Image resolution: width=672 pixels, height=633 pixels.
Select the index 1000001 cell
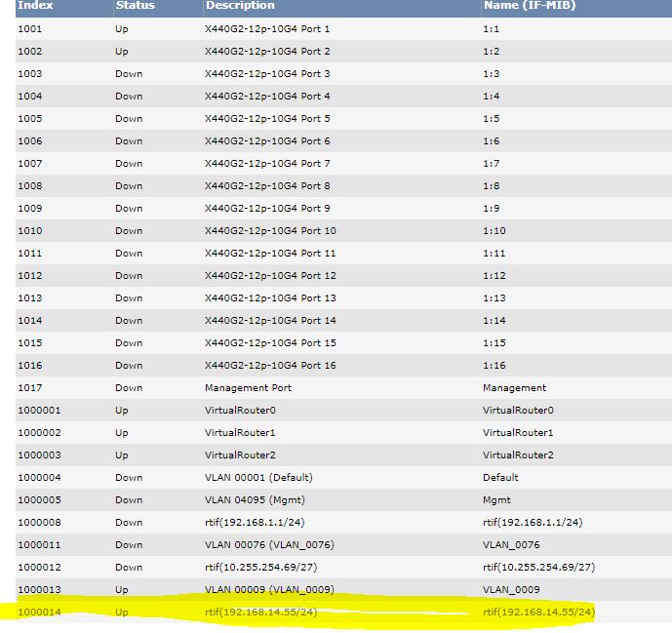coord(39,411)
